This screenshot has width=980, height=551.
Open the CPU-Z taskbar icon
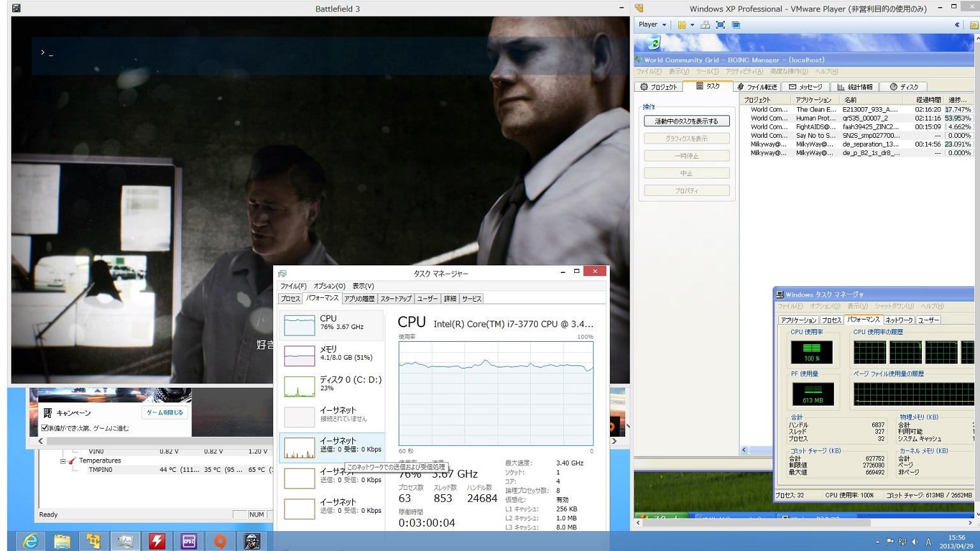click(x=189, y=541)
